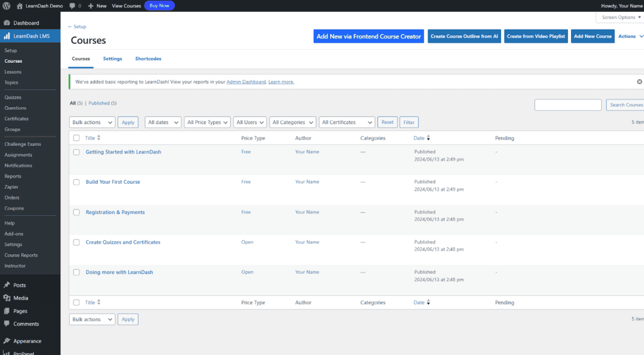Sort by Title using top header arrows
The image size is (644, 355).
(99, 138)
